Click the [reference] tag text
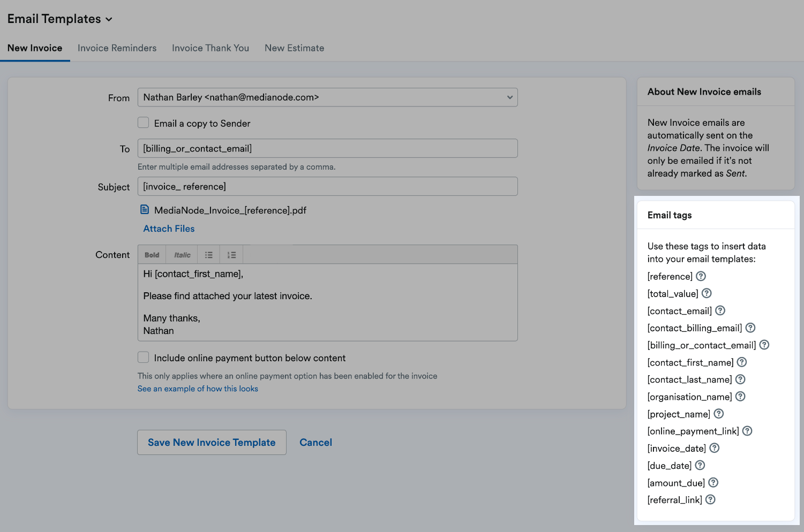This screenshot has width=804, height=532. [670, 276]
